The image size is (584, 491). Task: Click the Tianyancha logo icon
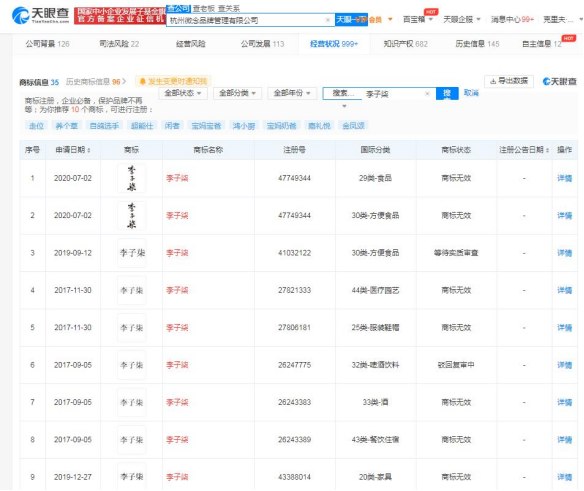point(20,15)
